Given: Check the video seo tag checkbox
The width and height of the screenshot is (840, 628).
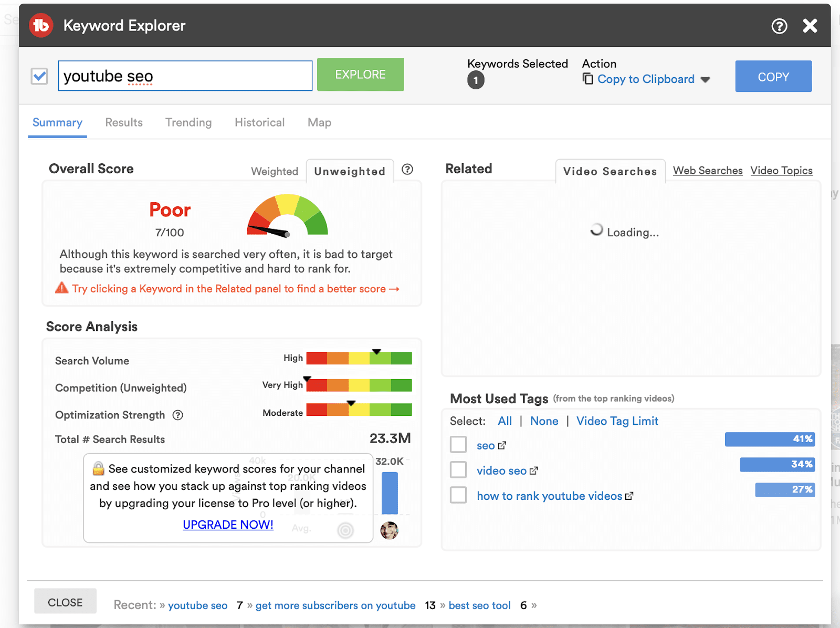Looking at the screenshot, I should click(x=458, y=469).
